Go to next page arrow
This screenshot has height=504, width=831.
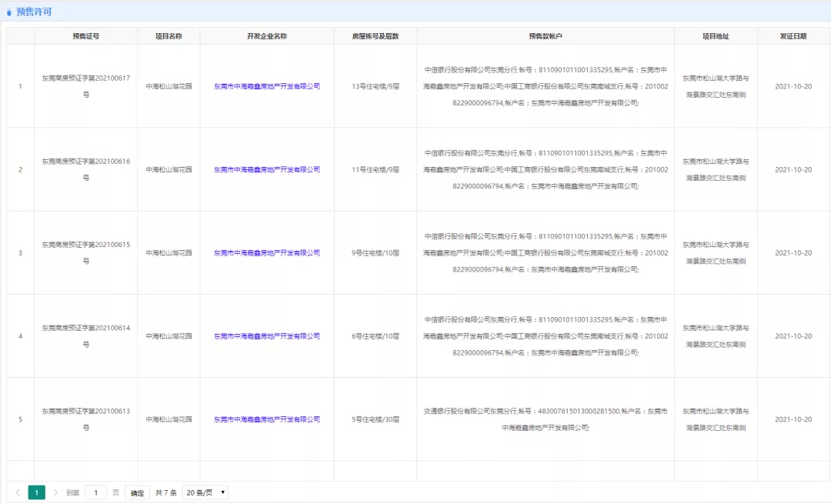55,492
